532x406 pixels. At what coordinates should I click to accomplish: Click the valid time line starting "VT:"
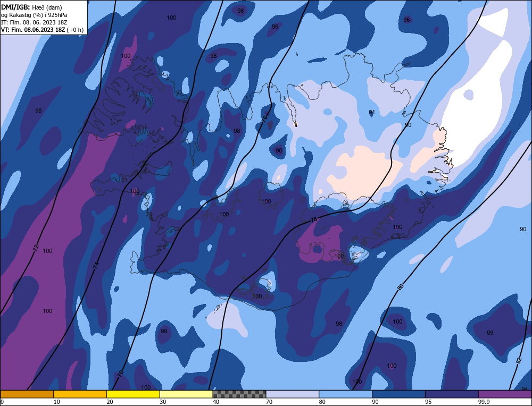pos(42,30)
